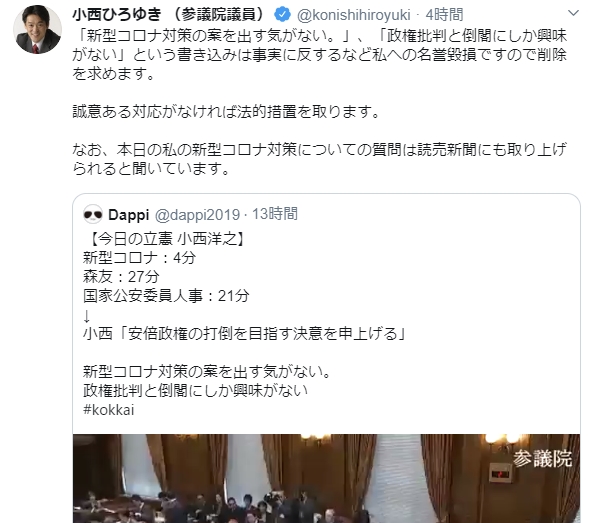The width and height of the screenshot is (589, 523).
Task: Open the quoted tweet's 13時間 timestamp
Action: [x=275, y=214]
